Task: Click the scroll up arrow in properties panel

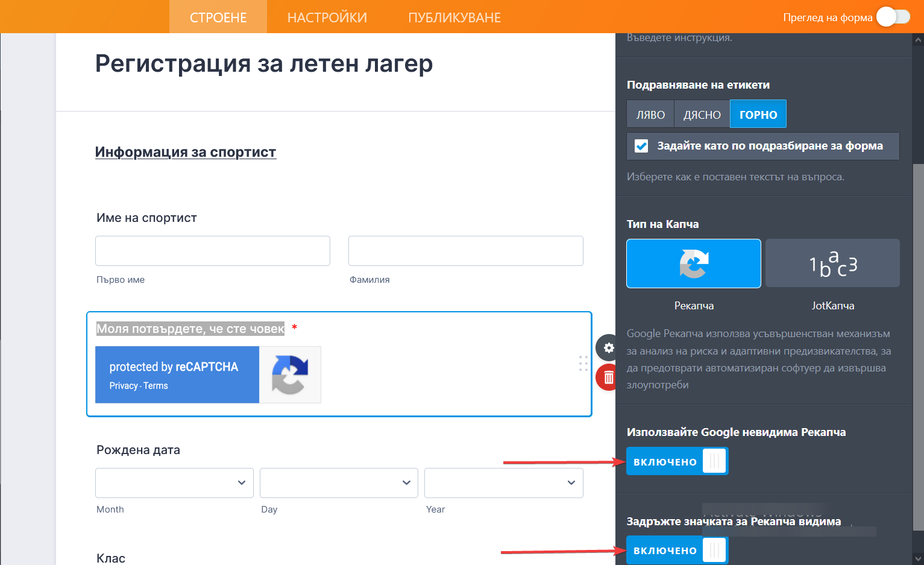Action: [x=918, y=40]
